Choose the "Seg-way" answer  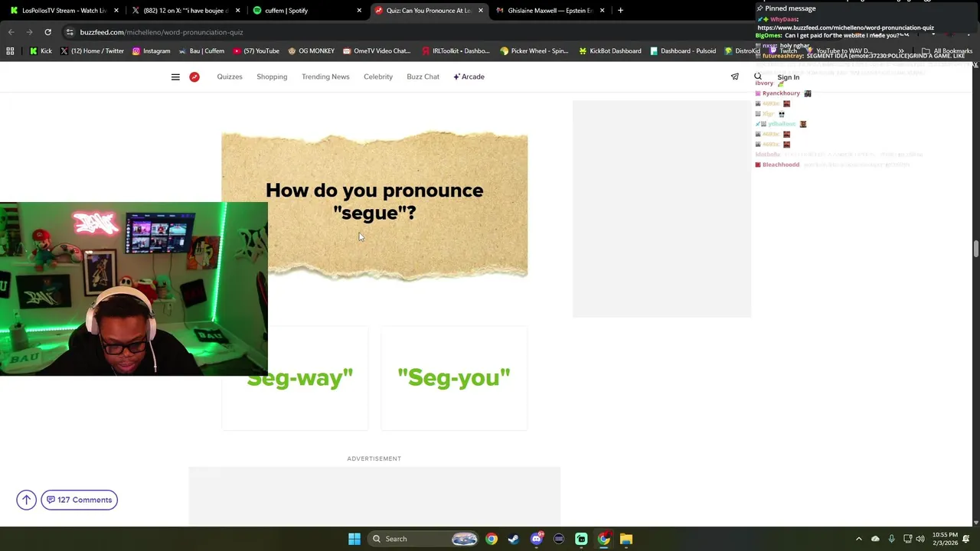pyautogui.click(x=295, y=378)
